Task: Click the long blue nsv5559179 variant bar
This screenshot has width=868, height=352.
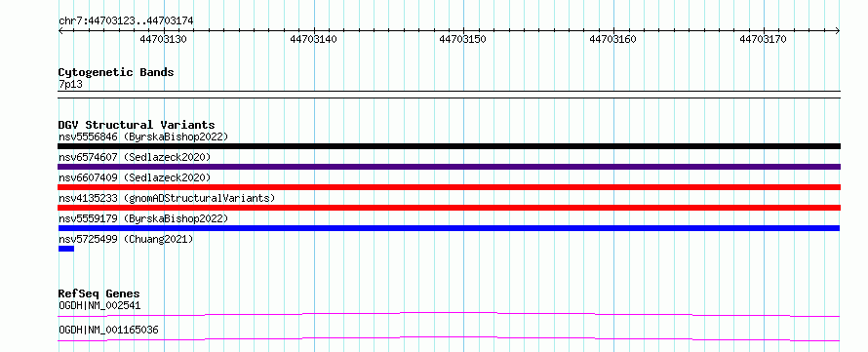Action: [x=449, y=228]
